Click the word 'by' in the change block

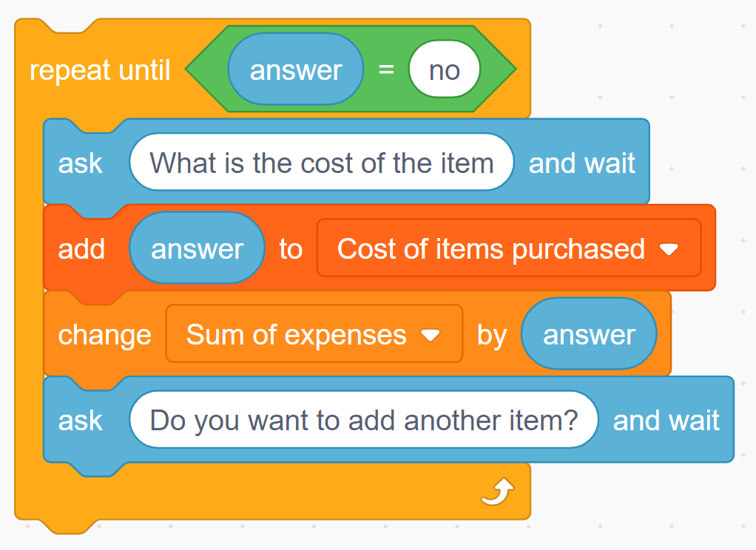click(491, 336)
